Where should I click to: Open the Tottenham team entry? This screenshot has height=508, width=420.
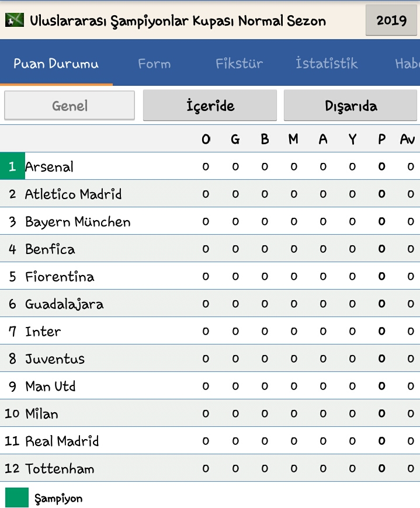pyautogui.click(x=210, y=468)
